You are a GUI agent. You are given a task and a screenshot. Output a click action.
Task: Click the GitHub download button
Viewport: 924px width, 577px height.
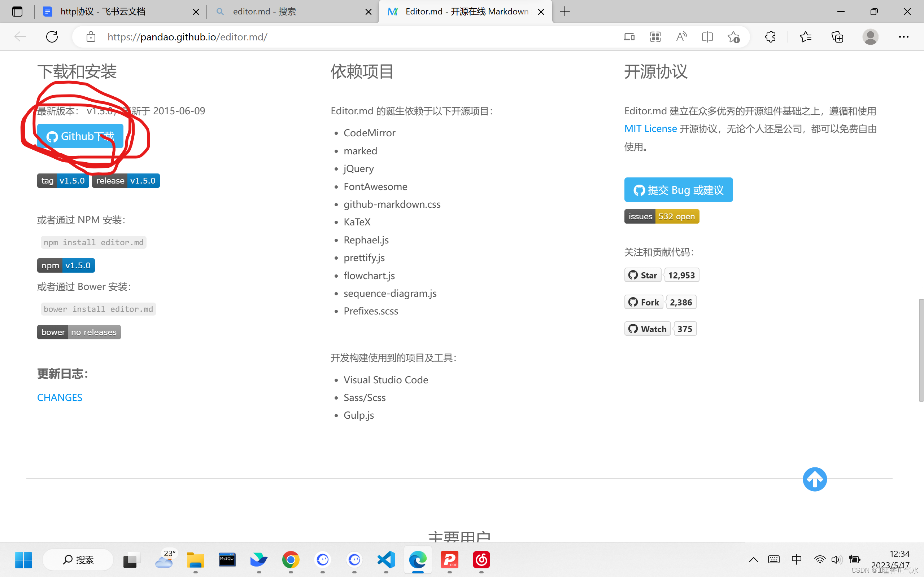tap(80, 136)
